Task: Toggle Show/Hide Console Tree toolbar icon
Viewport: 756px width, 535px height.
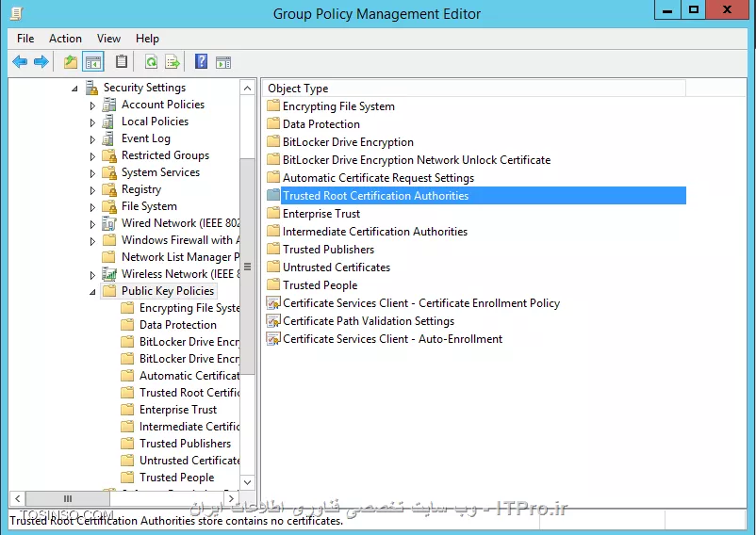Action: click(93, 61)
